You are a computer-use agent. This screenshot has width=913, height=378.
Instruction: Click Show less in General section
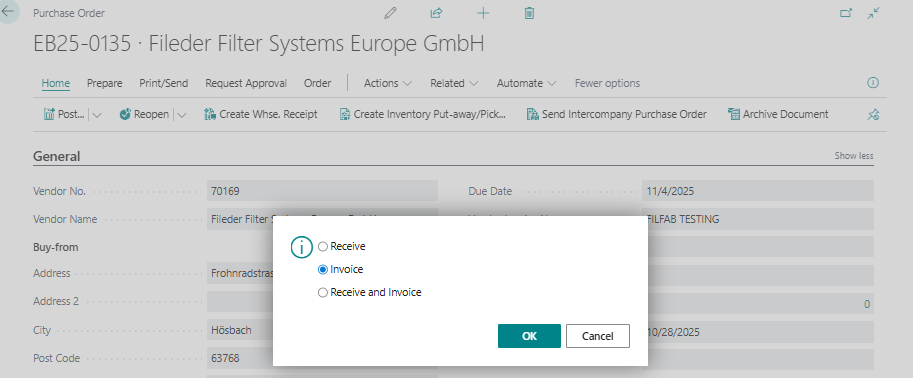pyautogui.click(x=854, y=156)
